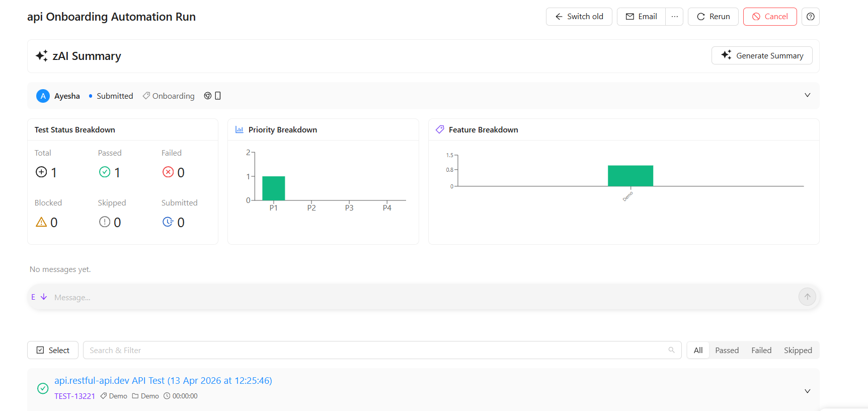Switch to the Passed filter tab

pyautogui.click(x=727, y=350)
